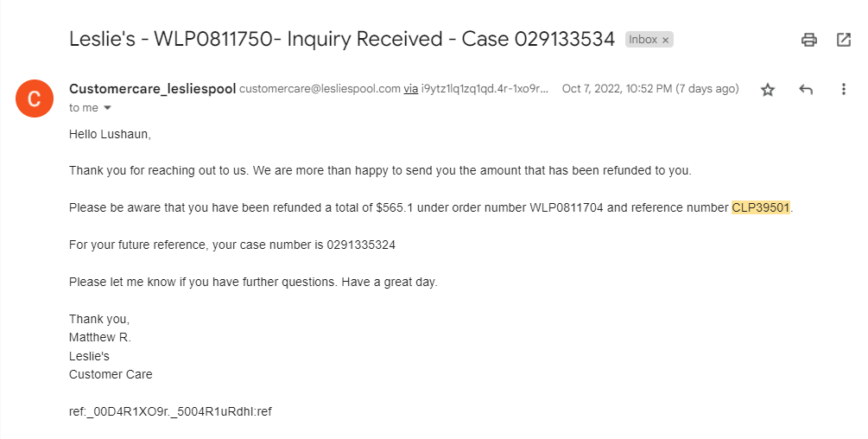Screen dimensions: 868x439
Task: Reply with the arrow icon
Action: [x=806, y=89]
